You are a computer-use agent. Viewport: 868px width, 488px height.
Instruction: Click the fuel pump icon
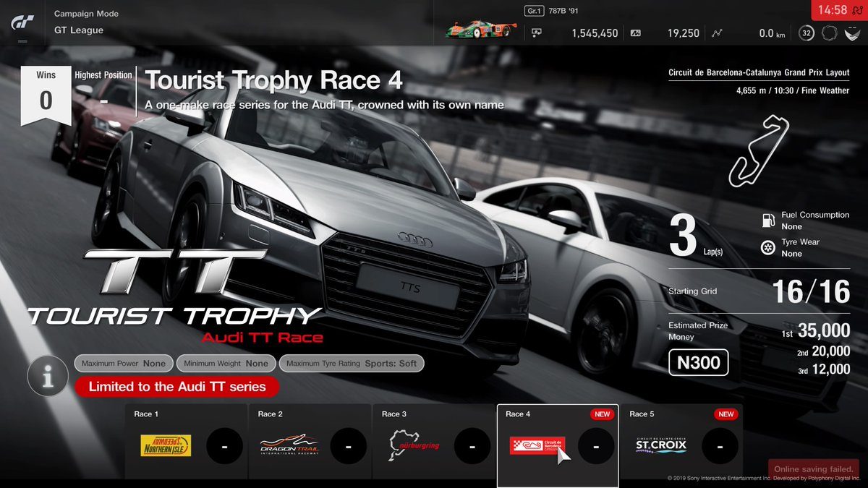768,220
